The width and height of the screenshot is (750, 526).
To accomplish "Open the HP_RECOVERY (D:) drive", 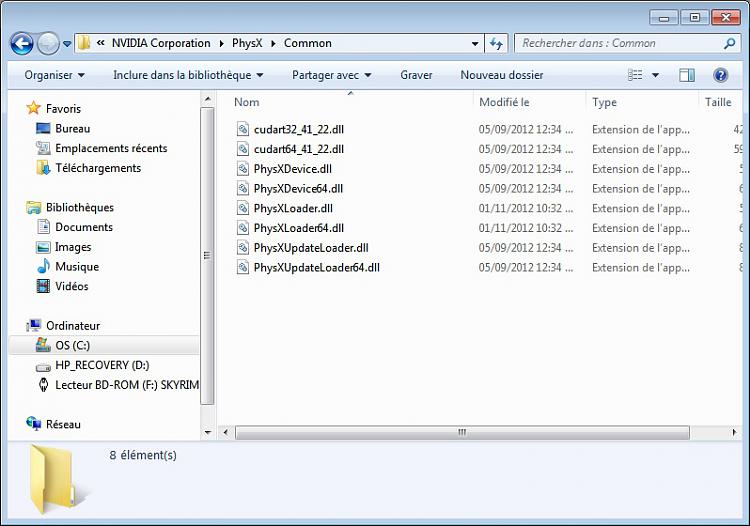I will pyautogui.click(x=102, y=365).
